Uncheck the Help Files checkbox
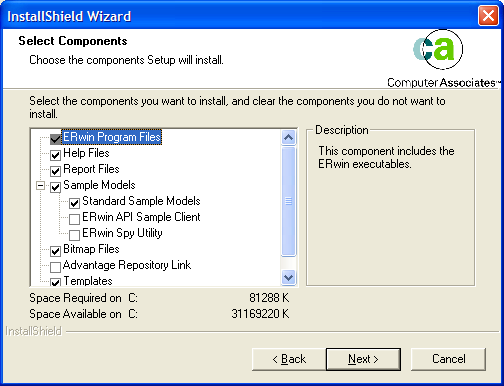The width and height of the screenshot is (504, 386). click(55, 155)
